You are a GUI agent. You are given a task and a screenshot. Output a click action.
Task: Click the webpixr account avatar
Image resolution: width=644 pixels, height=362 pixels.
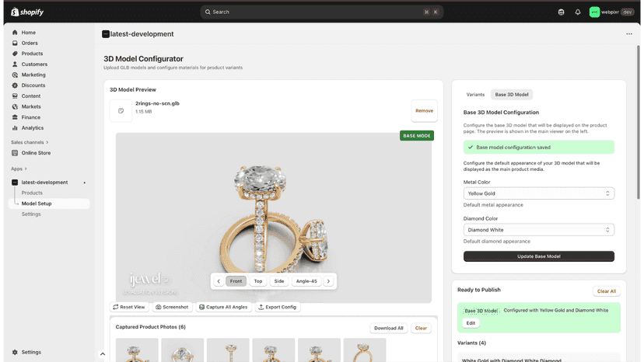[594, 12]
